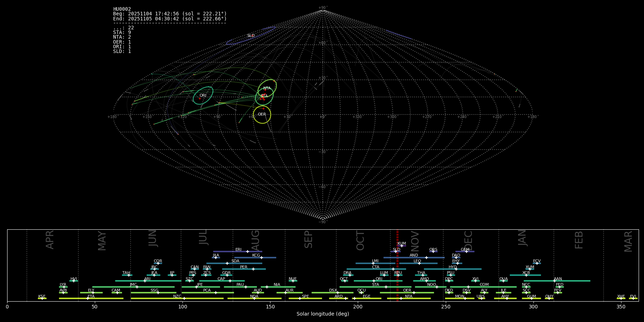Click the 'Solar longitude (deg)' axis label
644x322 pixels.
(322, 314)
